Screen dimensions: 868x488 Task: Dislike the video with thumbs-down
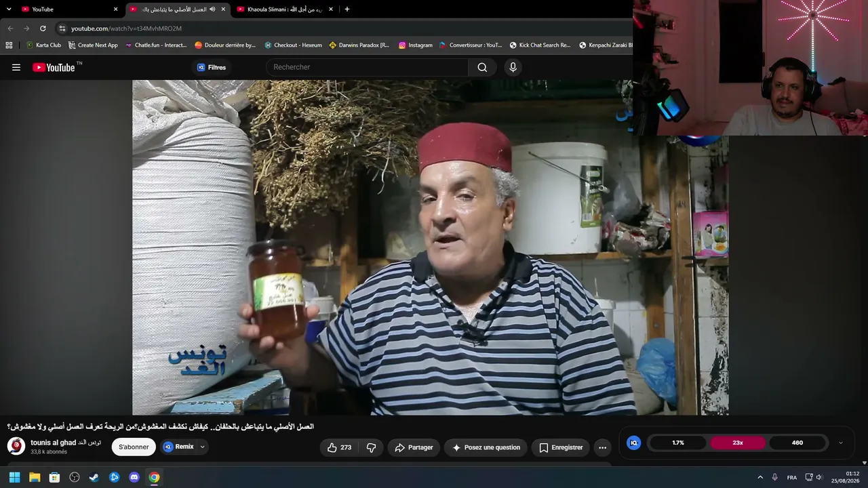371,447
